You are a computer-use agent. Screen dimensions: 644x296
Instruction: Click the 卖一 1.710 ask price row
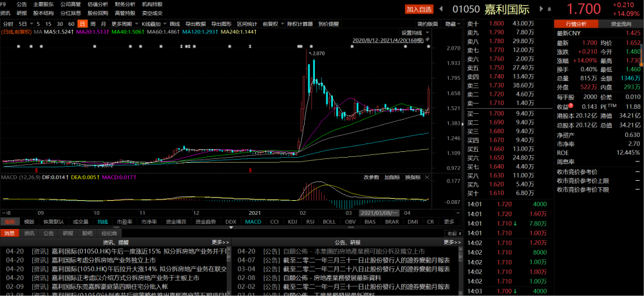(x=507, y=102)
